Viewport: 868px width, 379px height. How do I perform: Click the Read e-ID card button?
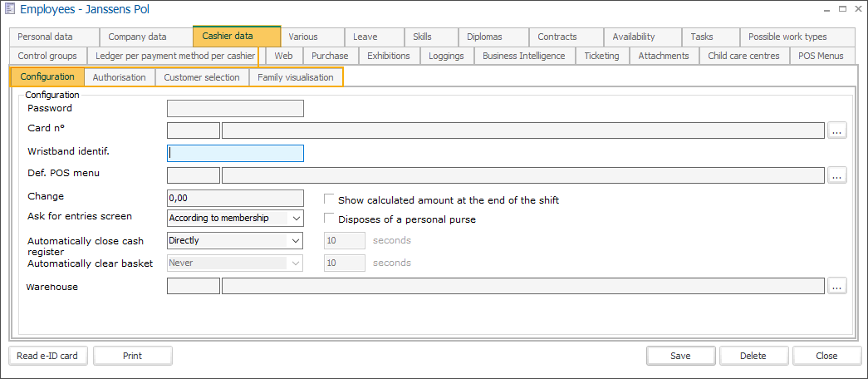(x=48, y=356)
